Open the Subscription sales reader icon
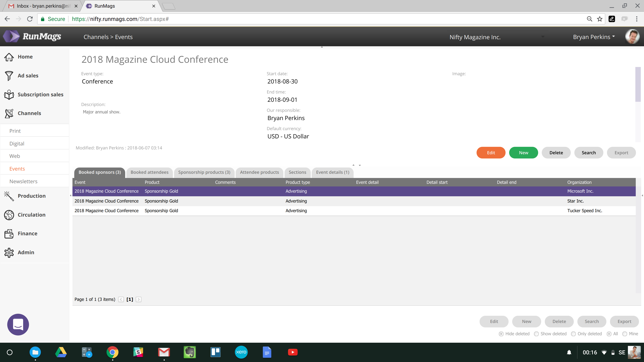Image resolution: width=644 pixels, height=362 pixels. pos(9,95)
